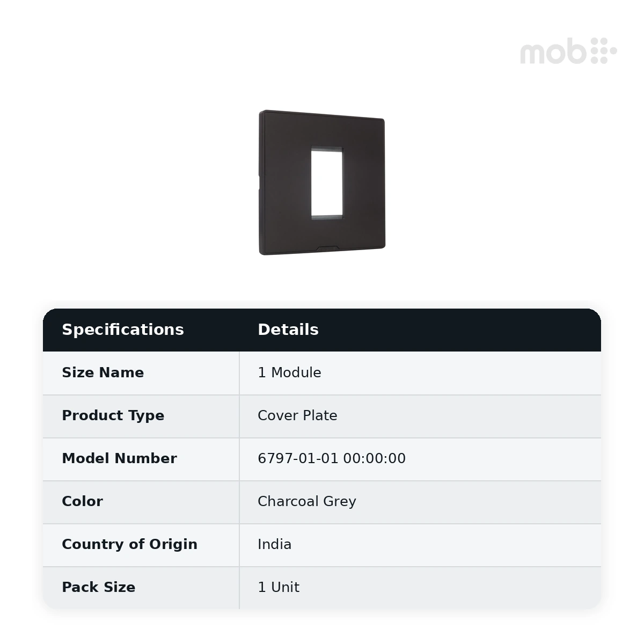Click the 1 Module value
The height and width of the screenshot is (644, 644).
(289, 372)
